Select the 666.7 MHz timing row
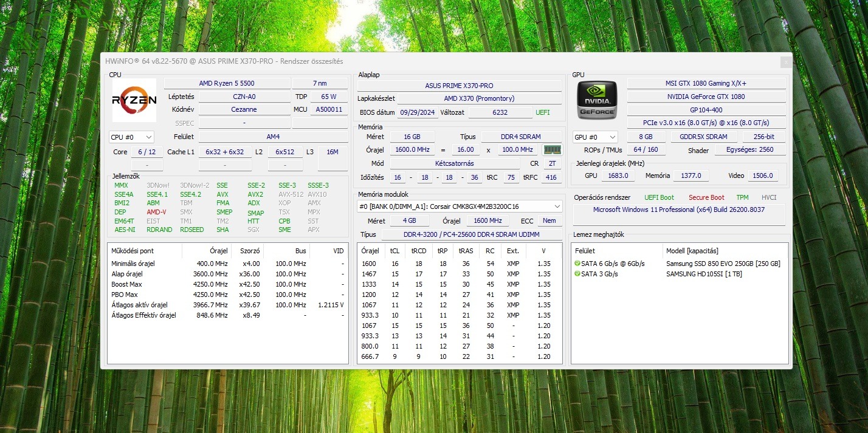This screenshot has height=433, width=868. [460, 356]
